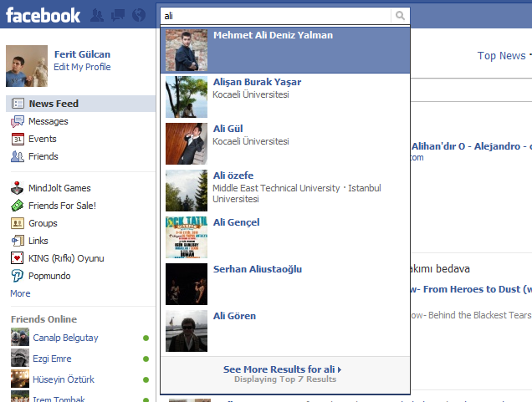The image size is (532, 402).
Task: Open Links in sidebar
Action: (x=38, y=241)
